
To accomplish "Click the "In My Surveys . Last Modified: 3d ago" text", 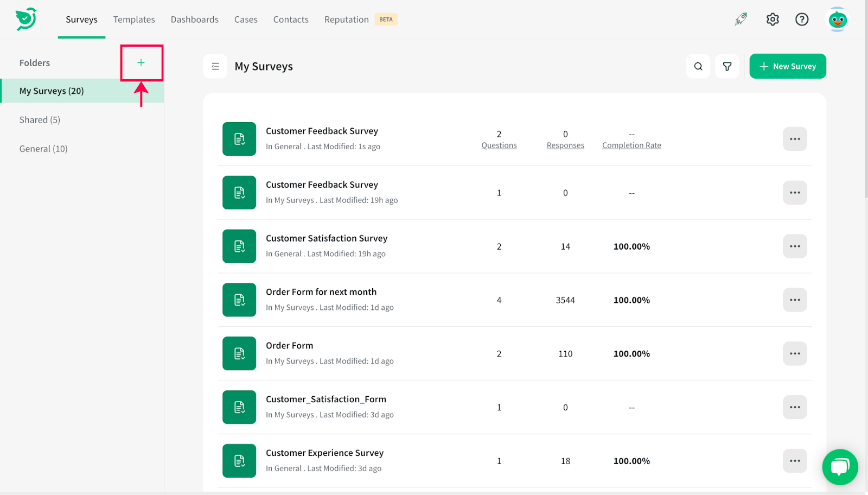I will point(330,415).
